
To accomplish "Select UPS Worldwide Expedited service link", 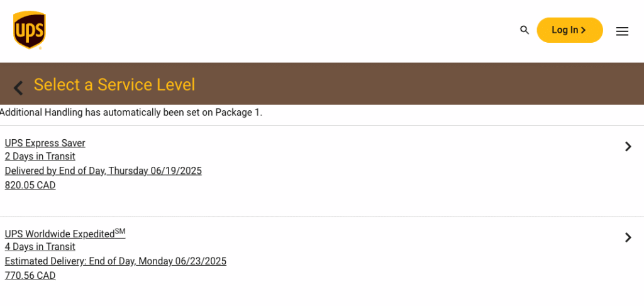I will (x=65, y=233).
